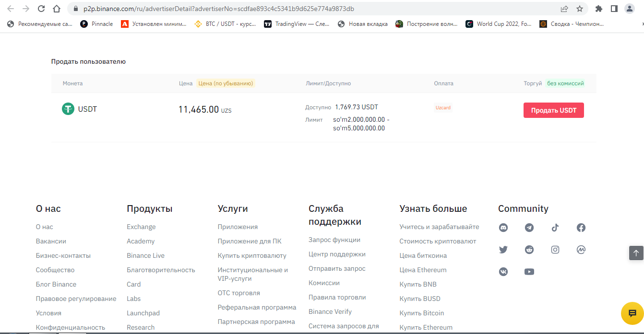
Task: Open the Launchpad product link
Action: [x=143, y=313]
